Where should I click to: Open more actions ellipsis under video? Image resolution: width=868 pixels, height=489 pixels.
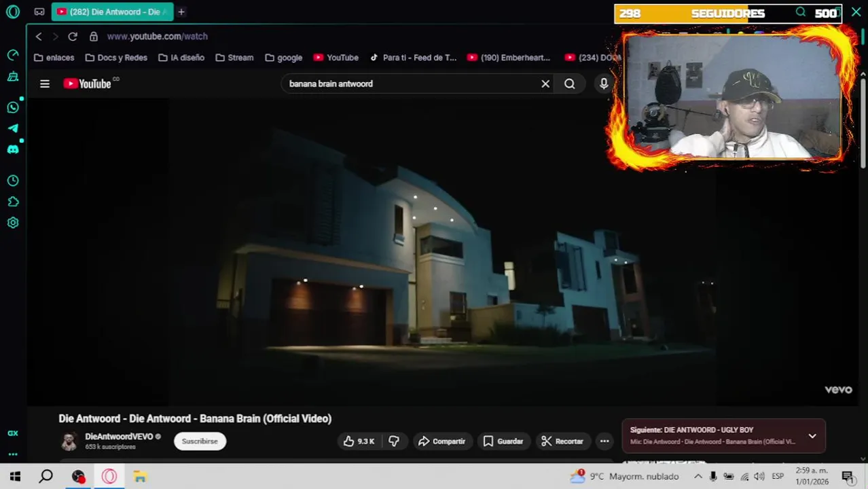tap(604, 441)
